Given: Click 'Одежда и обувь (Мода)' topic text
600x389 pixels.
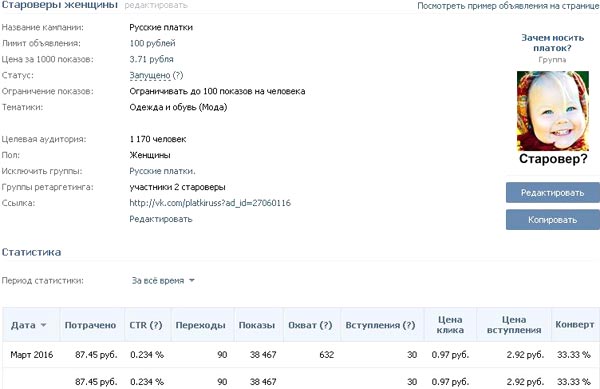Looking at the screenshot, I should click(178, 107).
